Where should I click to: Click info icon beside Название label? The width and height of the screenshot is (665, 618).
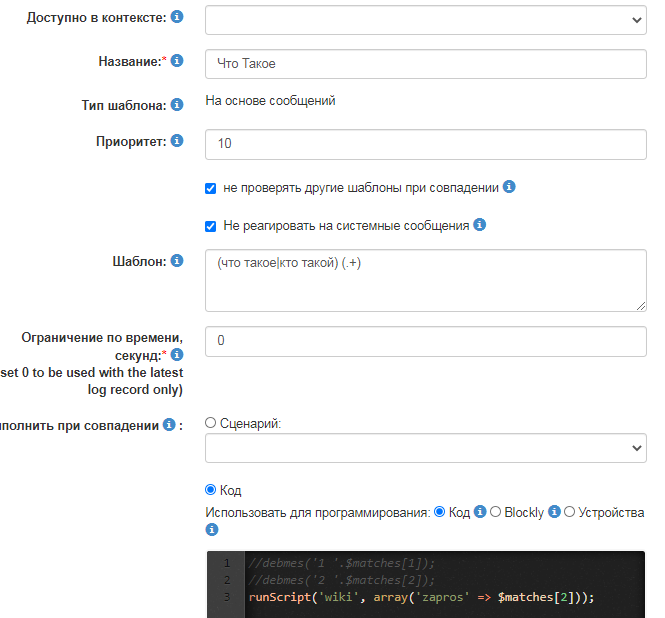[x=177, y=61]
